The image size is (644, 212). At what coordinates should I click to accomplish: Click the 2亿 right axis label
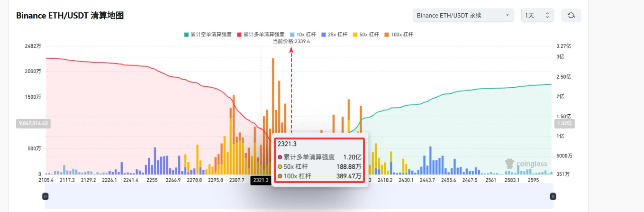(x=561, y=96)
